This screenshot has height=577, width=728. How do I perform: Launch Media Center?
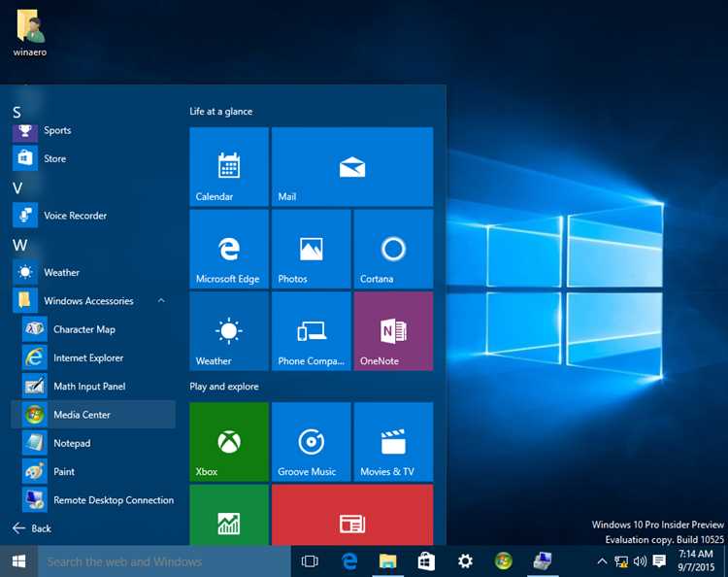[x=93, y=415]
